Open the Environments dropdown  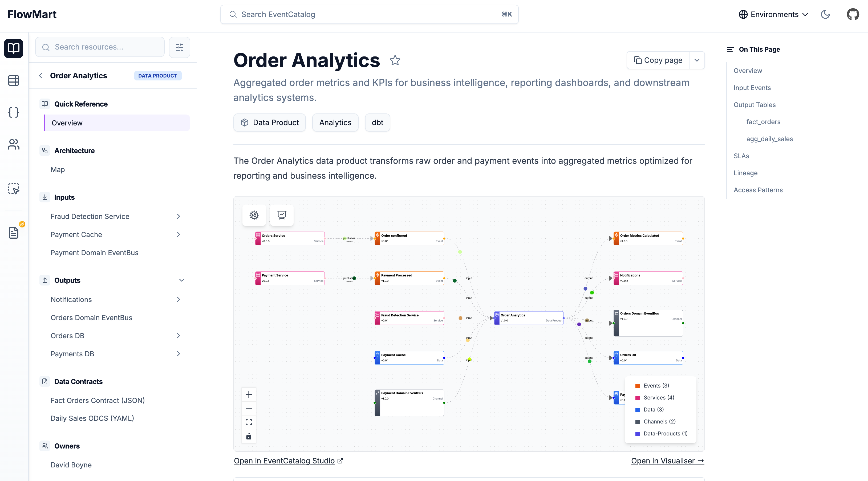773,14
